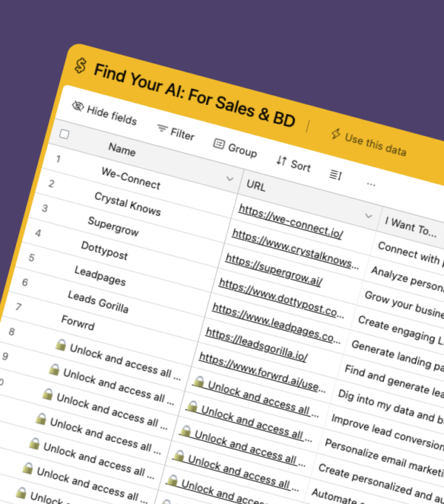
Task: Click the Use this data button
Action: pyautogui.click(x=369, y=142)
